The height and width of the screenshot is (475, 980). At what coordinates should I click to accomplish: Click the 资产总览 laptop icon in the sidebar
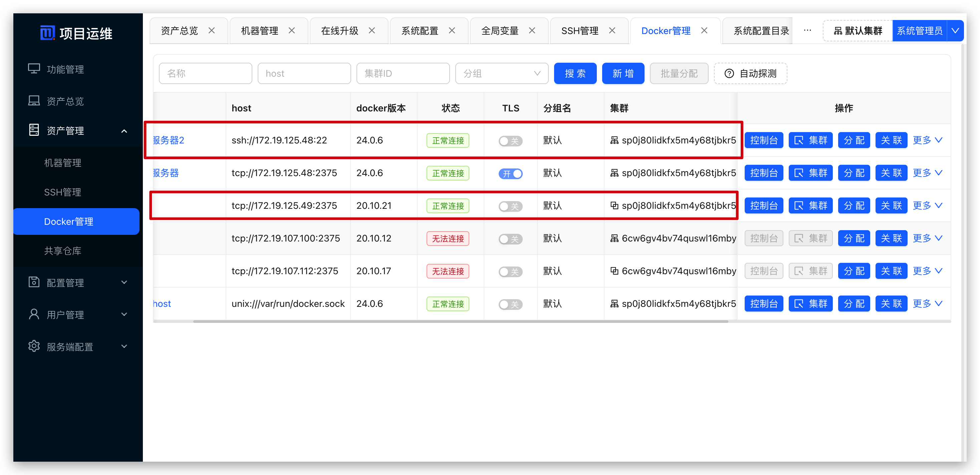tap(34, 101)
